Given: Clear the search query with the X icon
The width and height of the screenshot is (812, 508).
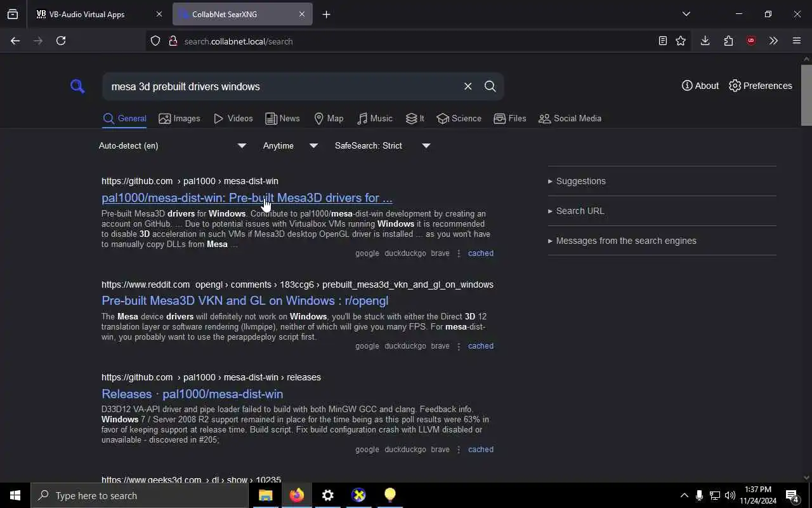Looking at the screenshot, I should (x=468, y=86).
